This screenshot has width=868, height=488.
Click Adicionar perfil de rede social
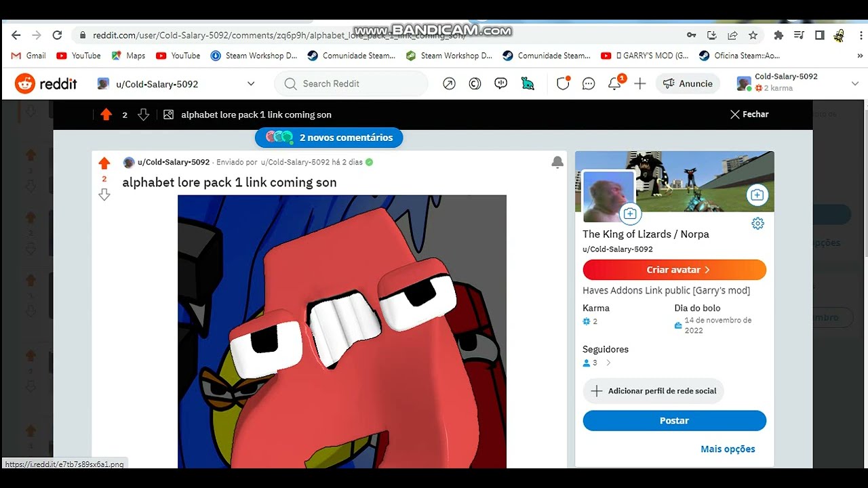[x=654, y=391]
